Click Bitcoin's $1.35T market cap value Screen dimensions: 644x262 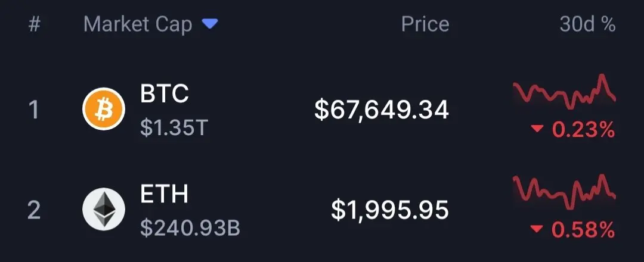point(174,127)
